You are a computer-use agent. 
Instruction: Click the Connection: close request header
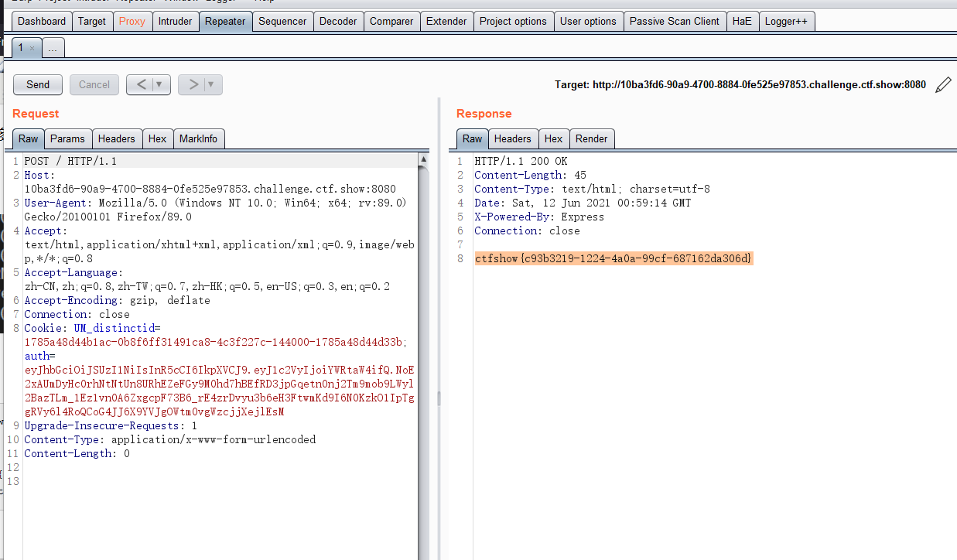coord(77,314)
